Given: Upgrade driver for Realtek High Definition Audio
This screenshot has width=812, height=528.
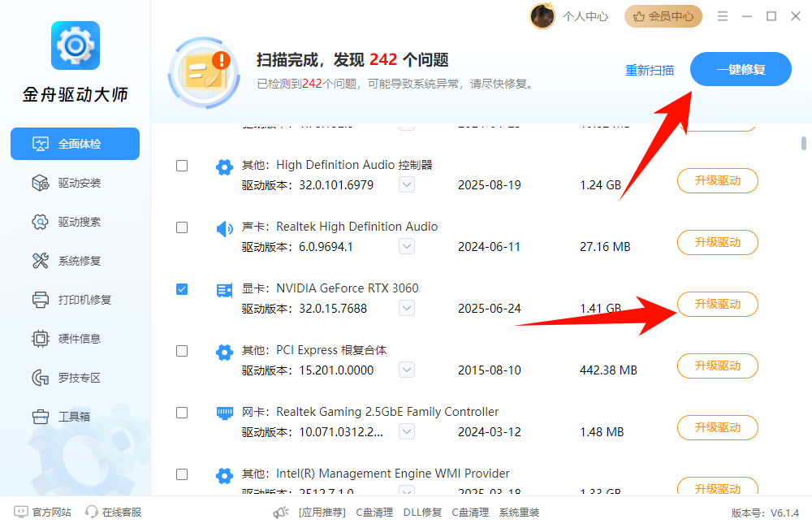Looking at the screenshot, I should coord(718,243).
